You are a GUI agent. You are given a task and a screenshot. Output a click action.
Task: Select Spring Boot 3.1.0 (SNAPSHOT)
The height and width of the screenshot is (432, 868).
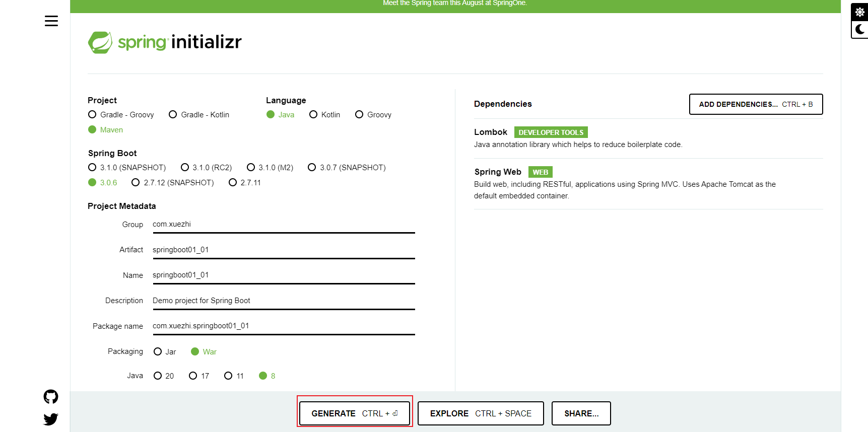(x=127, y=168)
